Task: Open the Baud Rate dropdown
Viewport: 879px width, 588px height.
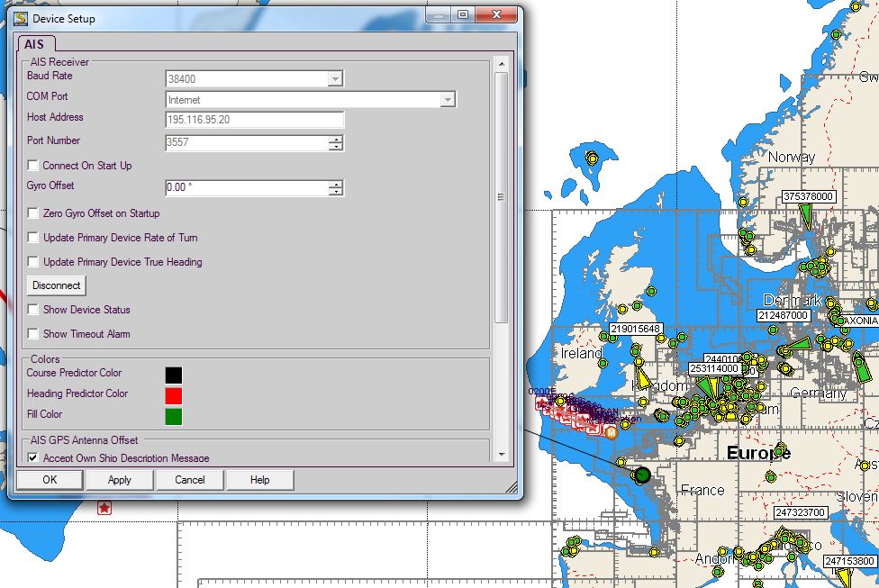Action: pos(335,79)
